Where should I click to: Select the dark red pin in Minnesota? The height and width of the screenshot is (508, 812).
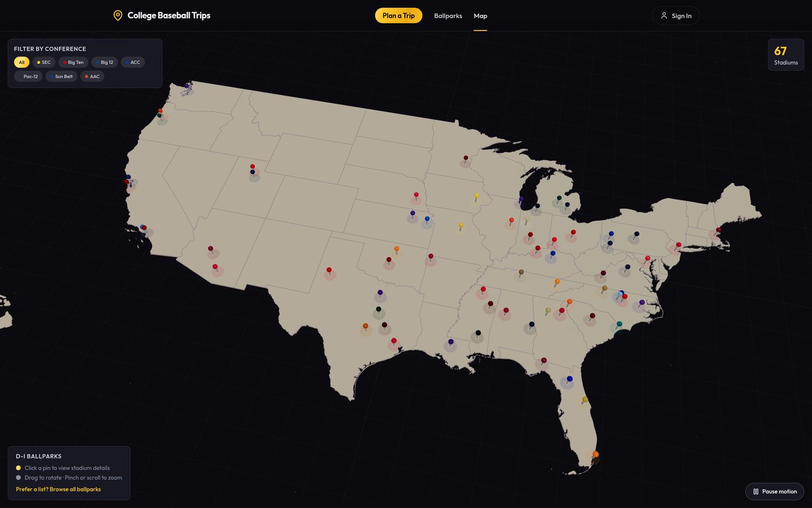(x=466, y=158)
